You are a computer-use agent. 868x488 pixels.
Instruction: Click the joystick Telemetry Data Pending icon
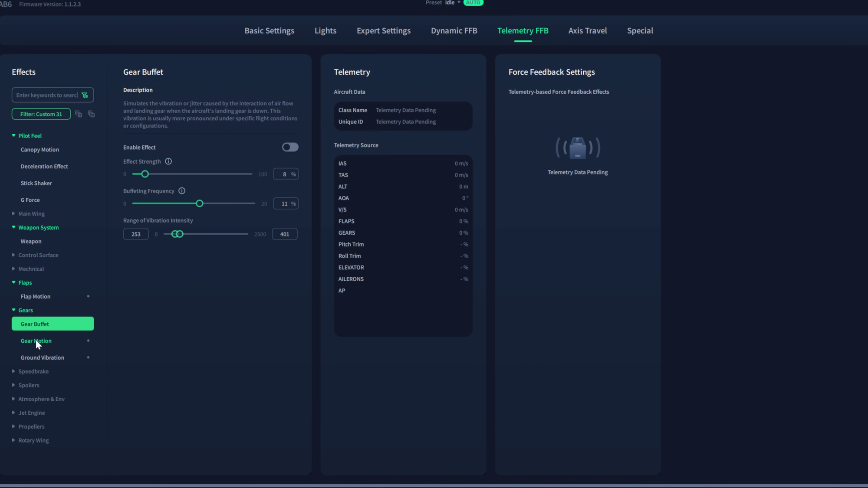tap(578, 148)
